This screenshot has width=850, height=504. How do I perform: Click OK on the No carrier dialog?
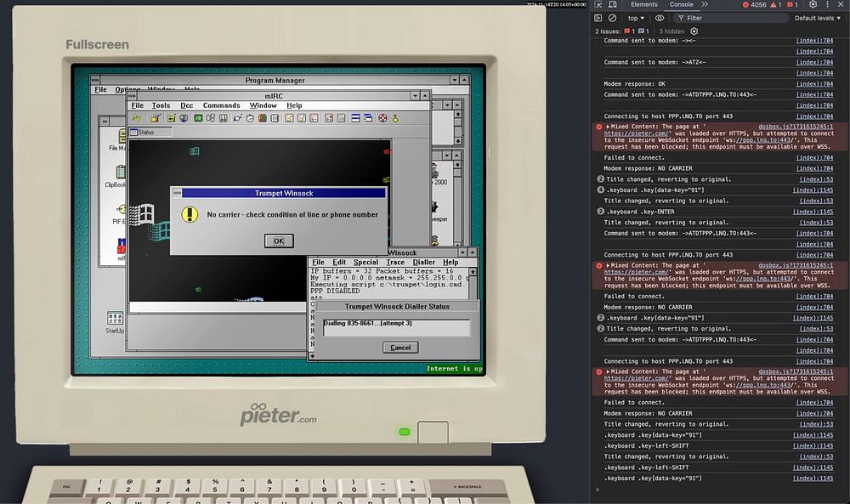[x=278, y=241]
